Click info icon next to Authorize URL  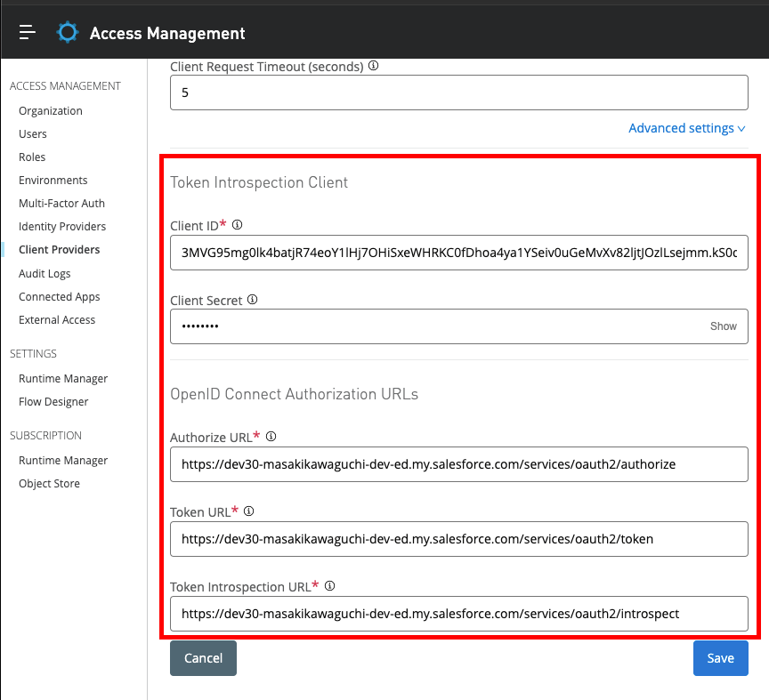pyautogui.click(x=271, y=437)
